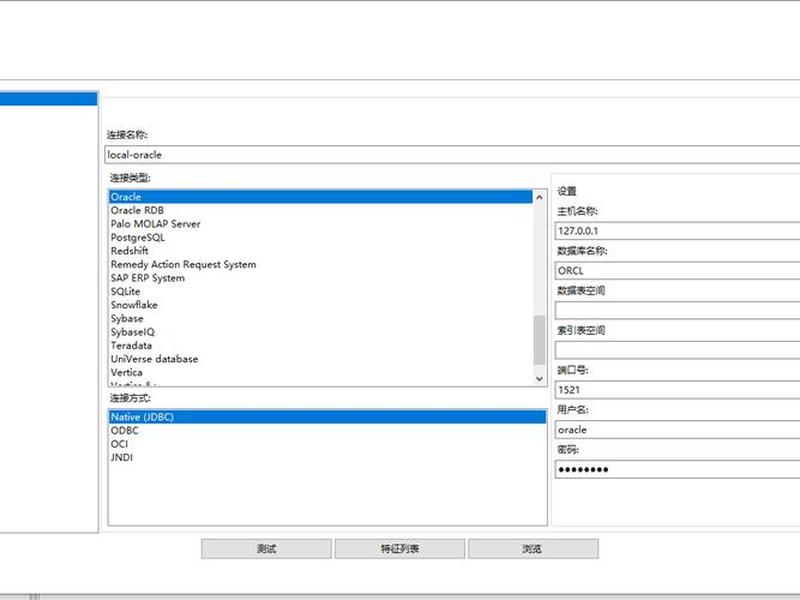Click username field containing oracle
The width and height of the screenshot is (800, 600).
[678, 430]
